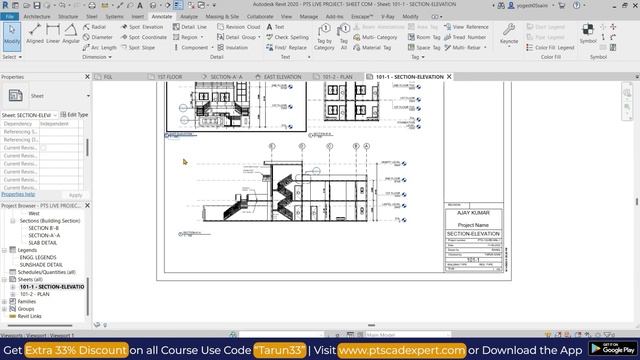Screen dimensions: 640x360
Task: Close the Project Browser panel
Action: tap(87, 205)
